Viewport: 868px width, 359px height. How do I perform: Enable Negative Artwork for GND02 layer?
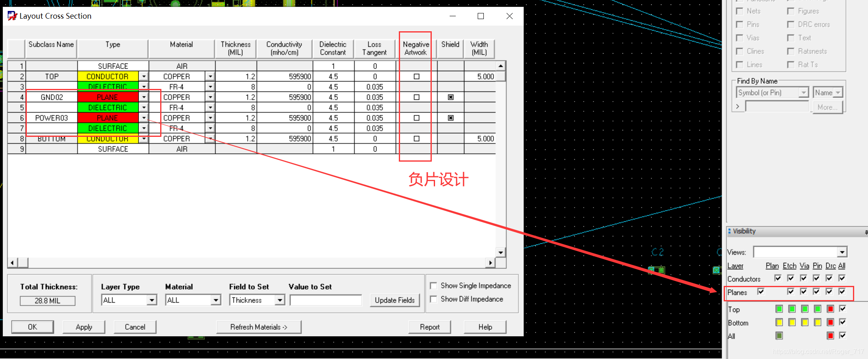416,97
